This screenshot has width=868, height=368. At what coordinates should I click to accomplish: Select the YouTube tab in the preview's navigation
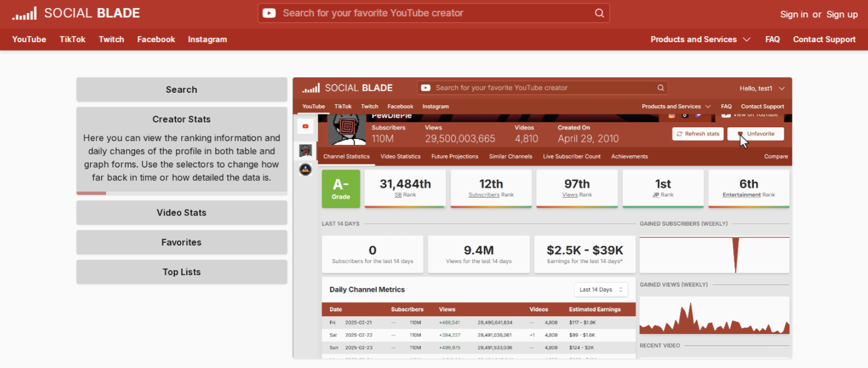[314, 106]
